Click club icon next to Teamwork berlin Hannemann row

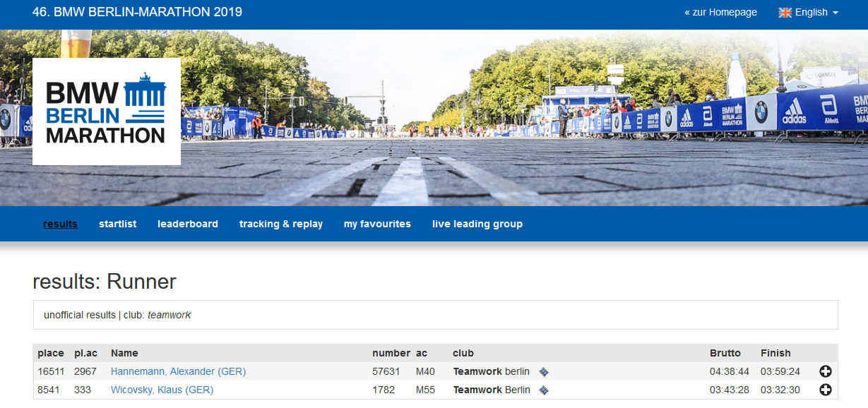[x=544, y=371]
